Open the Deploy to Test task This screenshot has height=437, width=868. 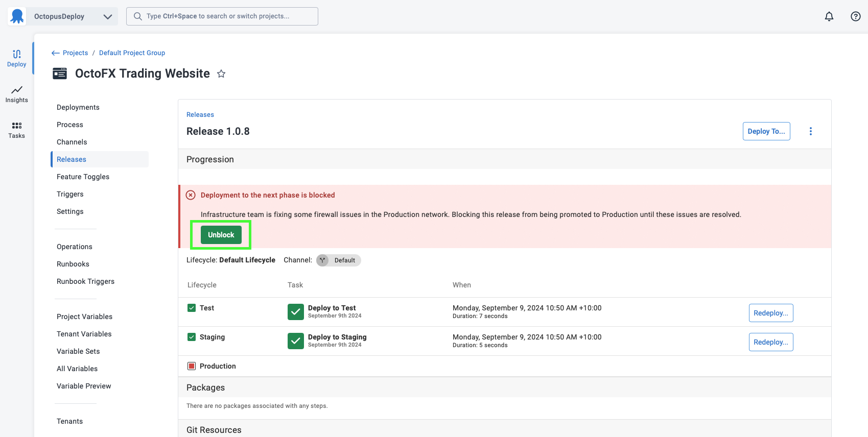pos(332,308)
